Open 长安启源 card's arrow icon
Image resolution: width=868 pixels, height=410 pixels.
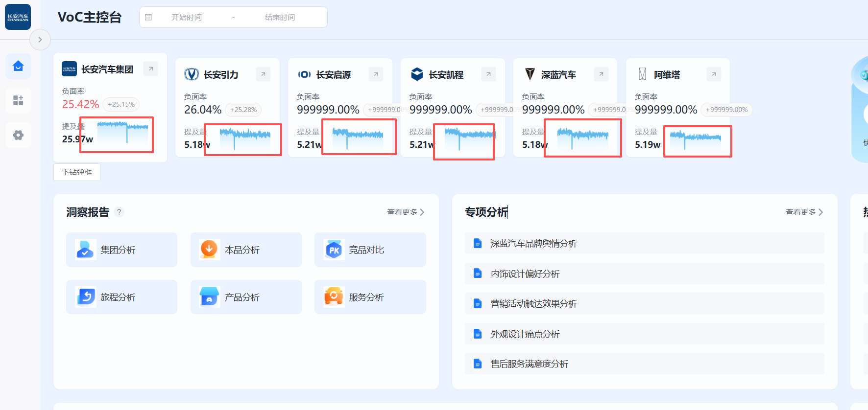click(376, 74)
